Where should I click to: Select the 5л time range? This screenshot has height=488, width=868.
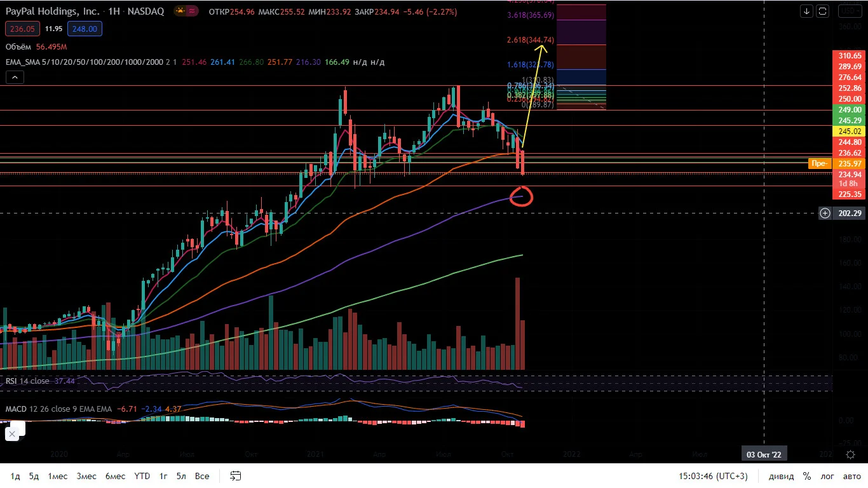[181, 476]
